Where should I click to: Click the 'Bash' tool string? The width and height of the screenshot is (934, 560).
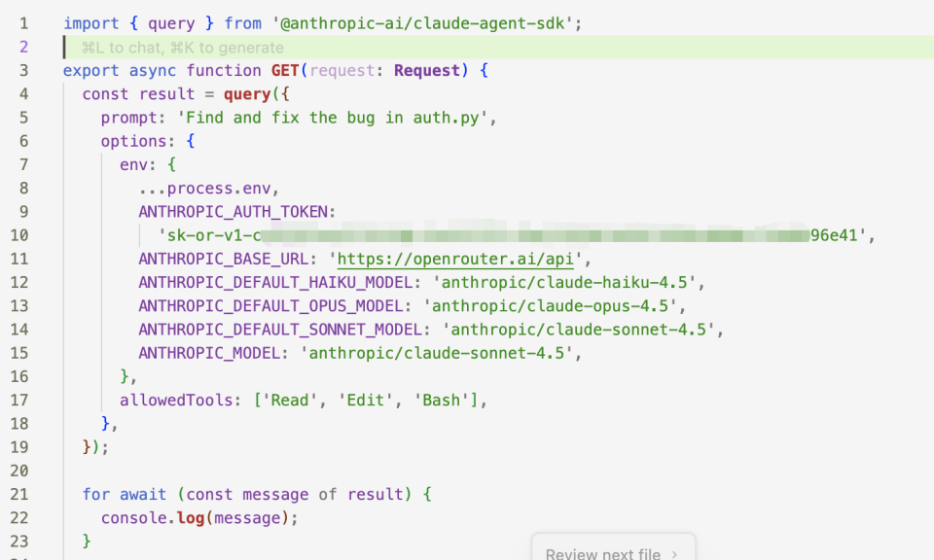point(441,400)
